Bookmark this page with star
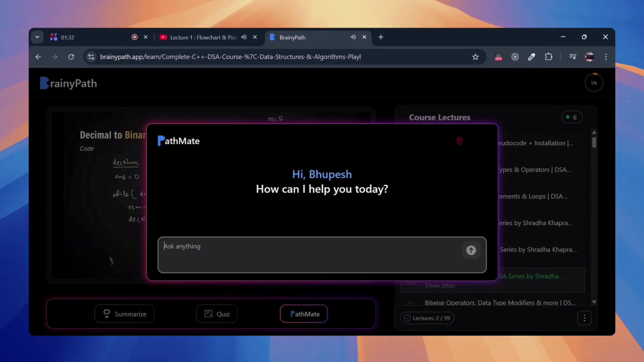 475,57
